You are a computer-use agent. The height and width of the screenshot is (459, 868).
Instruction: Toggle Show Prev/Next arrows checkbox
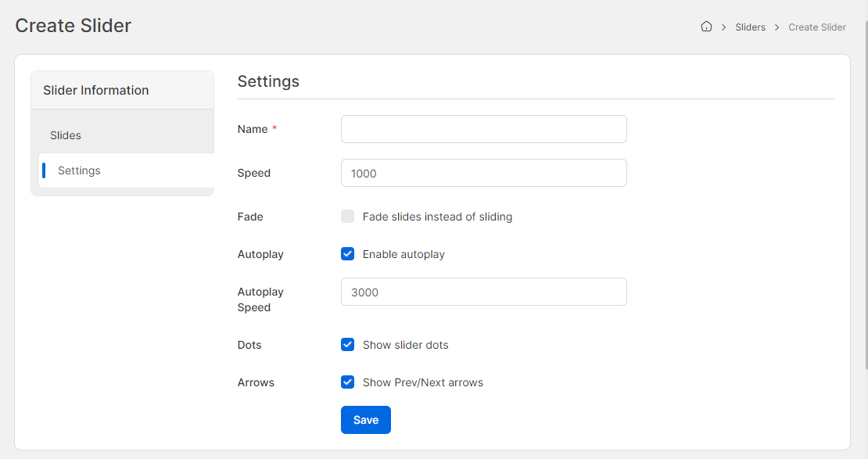[x=348, y=382]
